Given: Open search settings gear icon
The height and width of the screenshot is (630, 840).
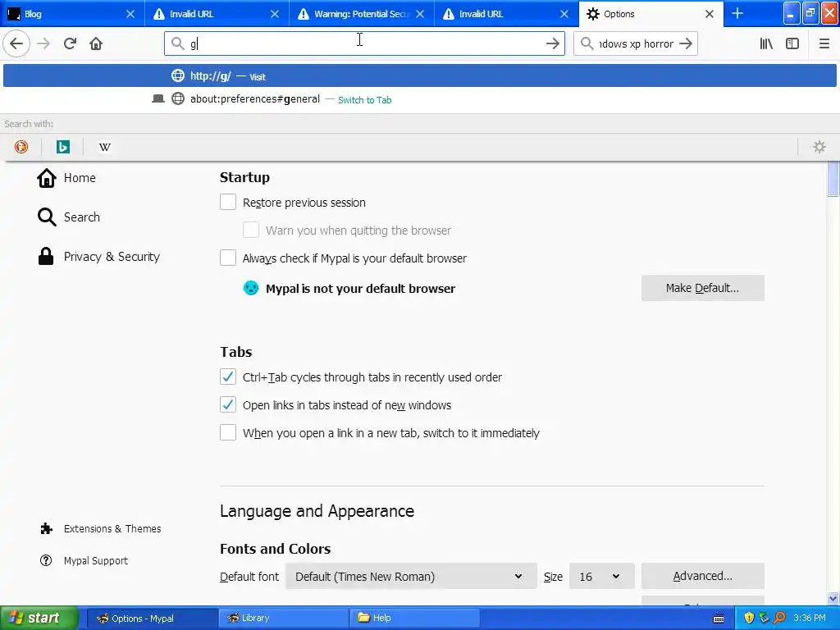Looking at the screenshot, I should (819, 147).
